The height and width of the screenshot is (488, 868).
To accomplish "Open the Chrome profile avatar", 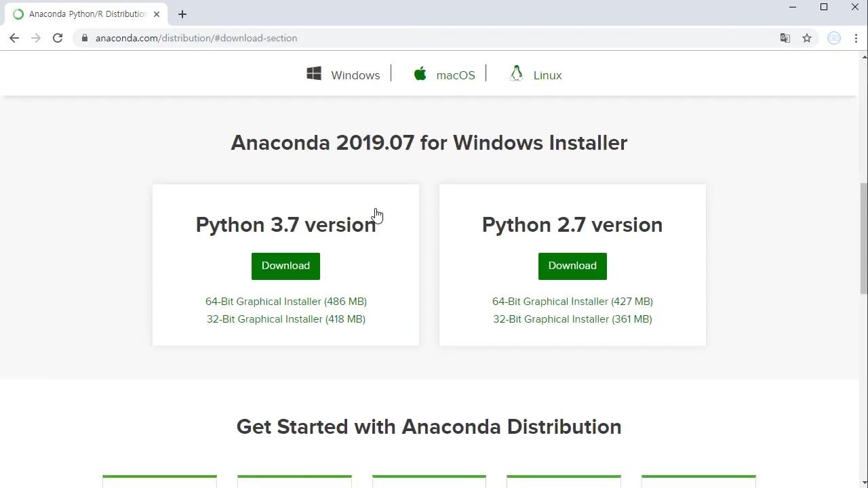I will (x=834, y=38).
